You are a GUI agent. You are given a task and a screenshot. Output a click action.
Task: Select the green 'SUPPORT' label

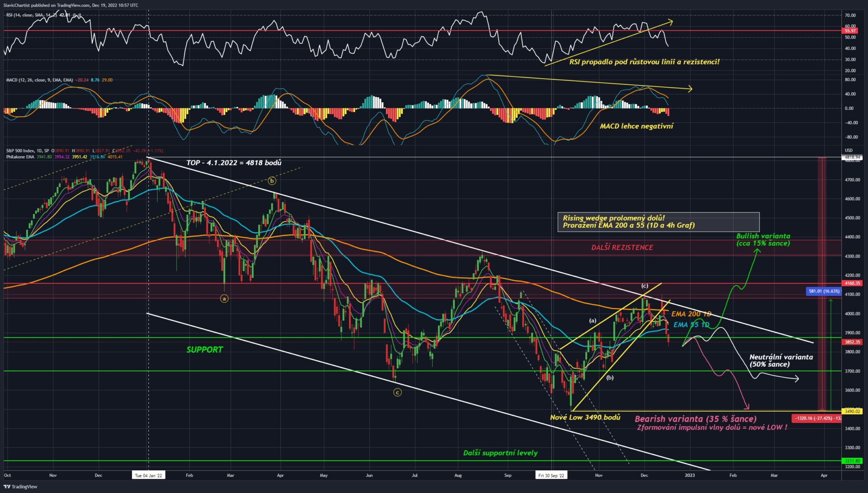point(204,350)
